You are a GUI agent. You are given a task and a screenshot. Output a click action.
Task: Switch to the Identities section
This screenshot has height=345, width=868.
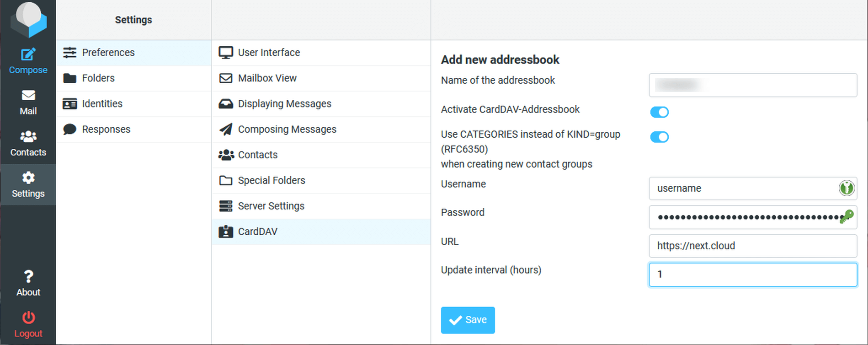pos(102,103)
